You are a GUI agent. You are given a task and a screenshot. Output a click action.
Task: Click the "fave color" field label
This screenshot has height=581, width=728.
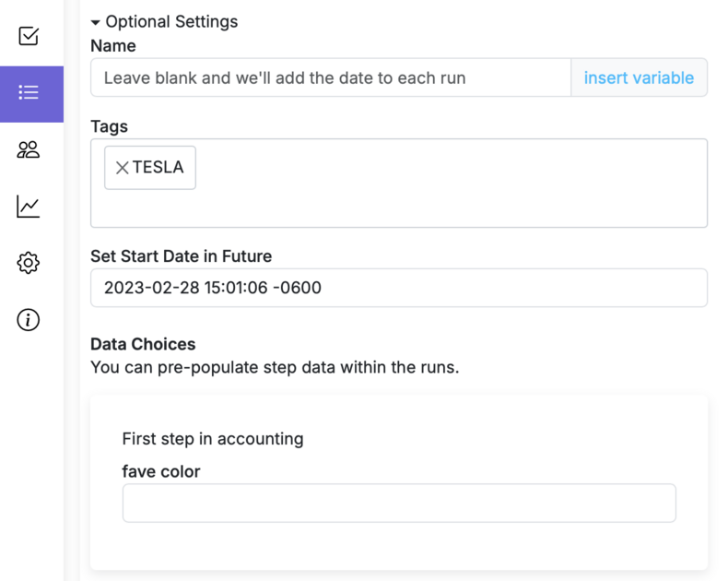161,471
